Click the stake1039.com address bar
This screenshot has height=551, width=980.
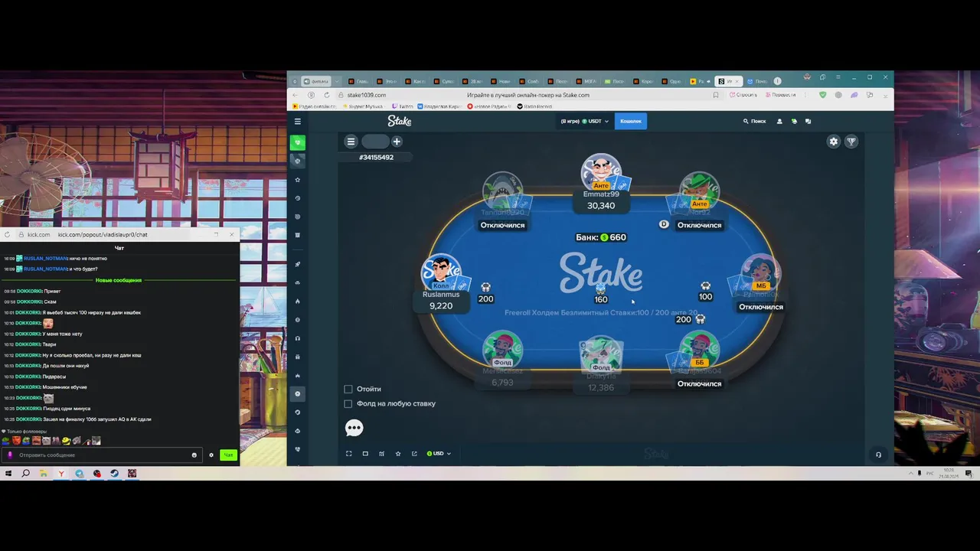(528, 95)
